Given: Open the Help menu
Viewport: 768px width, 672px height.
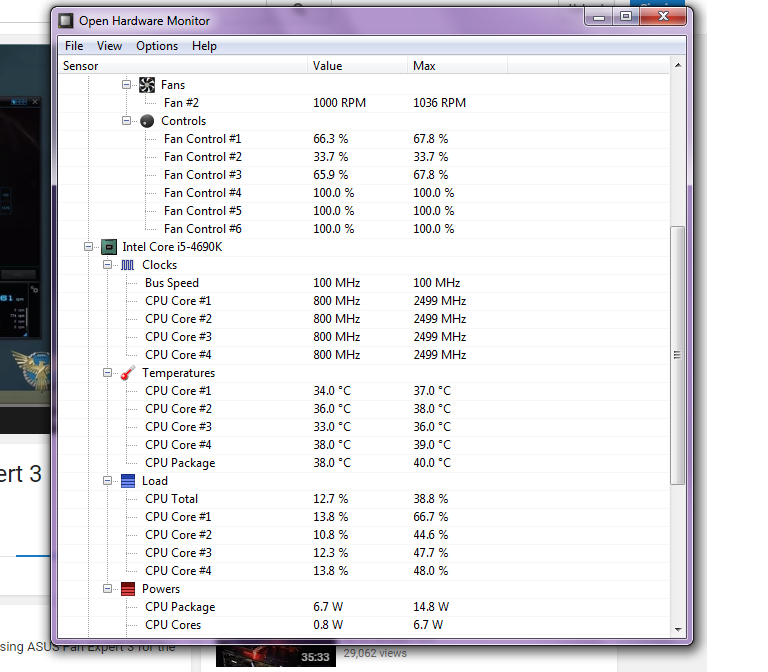Looking at the screenshot, I should click(x=204, y=46).
